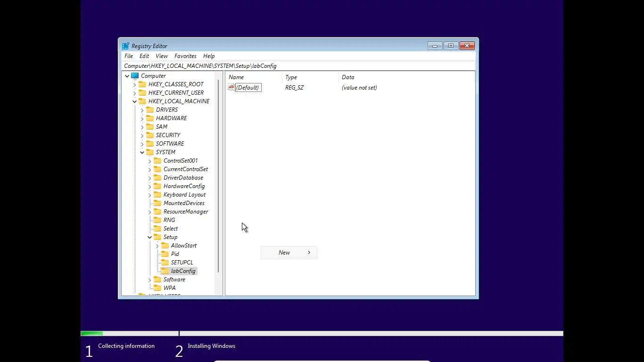
Task: Collapse the Computer root node
Action: pyautogui.click(x=127, y=76)
